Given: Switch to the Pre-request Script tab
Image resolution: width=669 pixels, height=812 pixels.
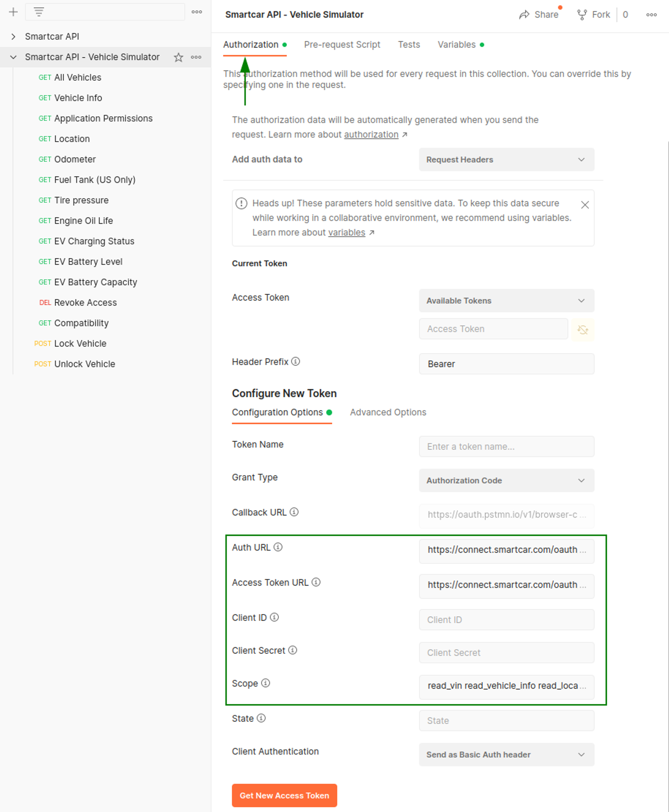Looking at the screenshot, I should pyautogui.click(x=342, y=45).
